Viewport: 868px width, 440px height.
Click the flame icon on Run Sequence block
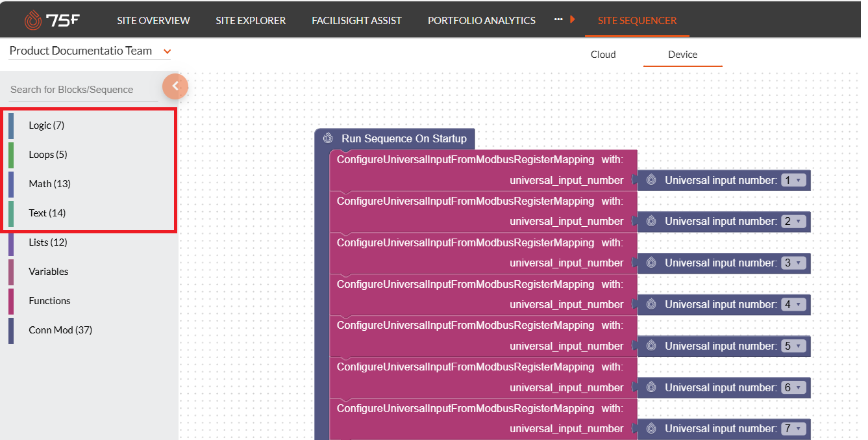(329, 138)
